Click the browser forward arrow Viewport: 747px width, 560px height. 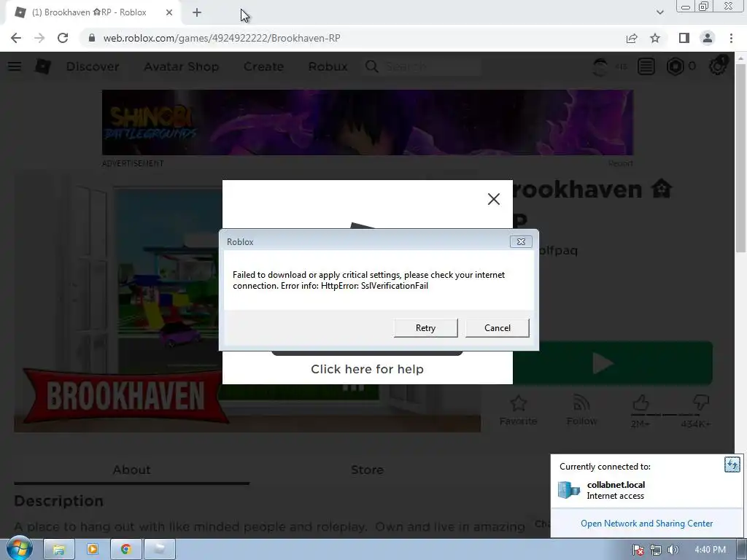point(39,38)
